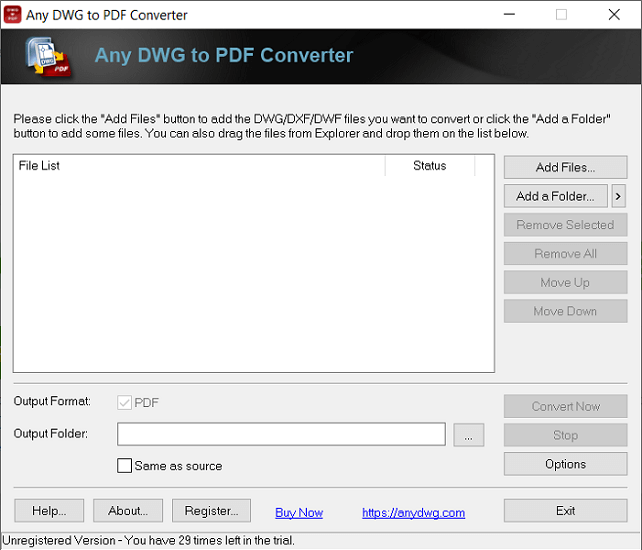Close the Any DWG to PDF Converter window
This screenshot has height=550, width=642.
click(614, 15)
